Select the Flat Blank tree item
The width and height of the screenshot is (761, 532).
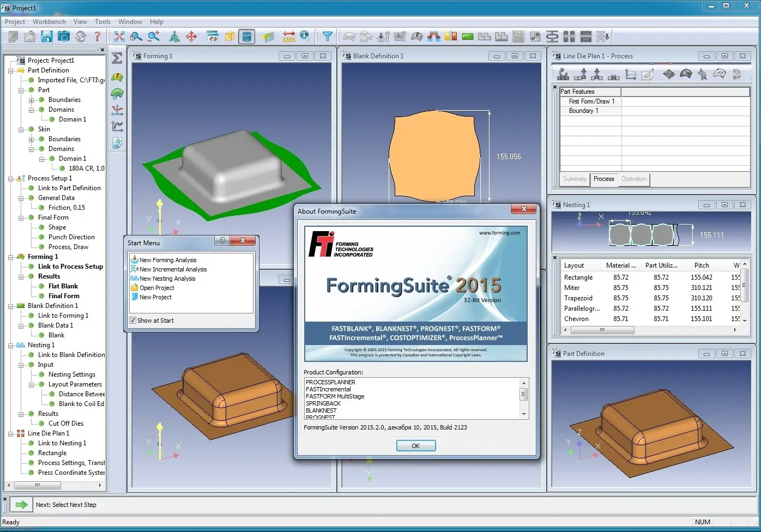tap(63, 286)
